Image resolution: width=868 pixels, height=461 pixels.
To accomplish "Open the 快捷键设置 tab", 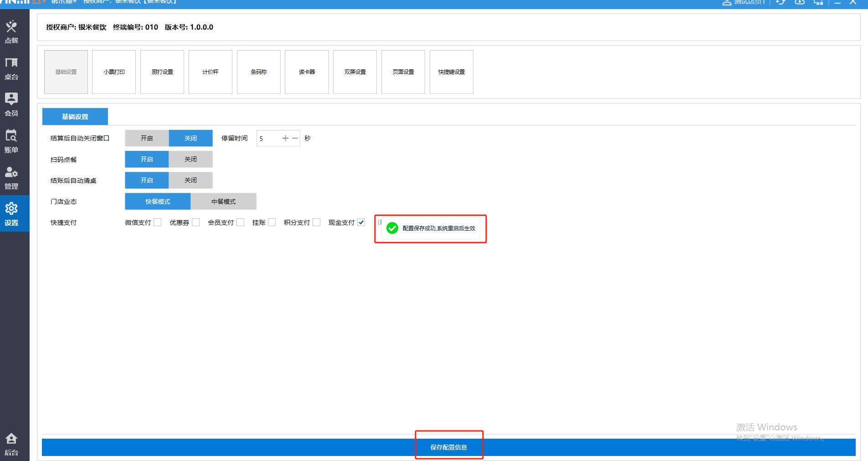I will (x=451, y=72).
